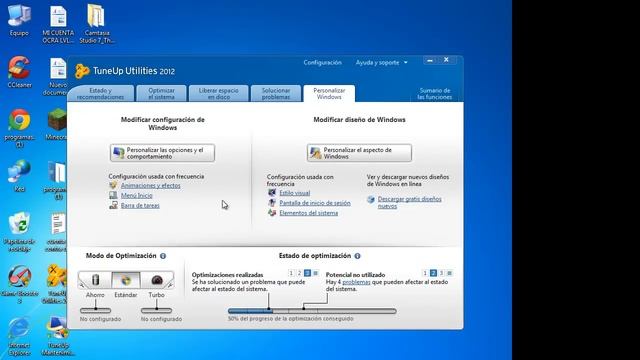The width and height of the screenshot is (640, 360).
Task: Switch to Estándar optimization mode
Action: click(x=126, y=280)
